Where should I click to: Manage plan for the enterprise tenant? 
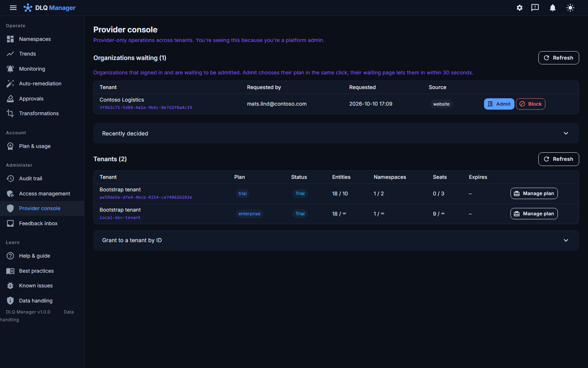534,214
